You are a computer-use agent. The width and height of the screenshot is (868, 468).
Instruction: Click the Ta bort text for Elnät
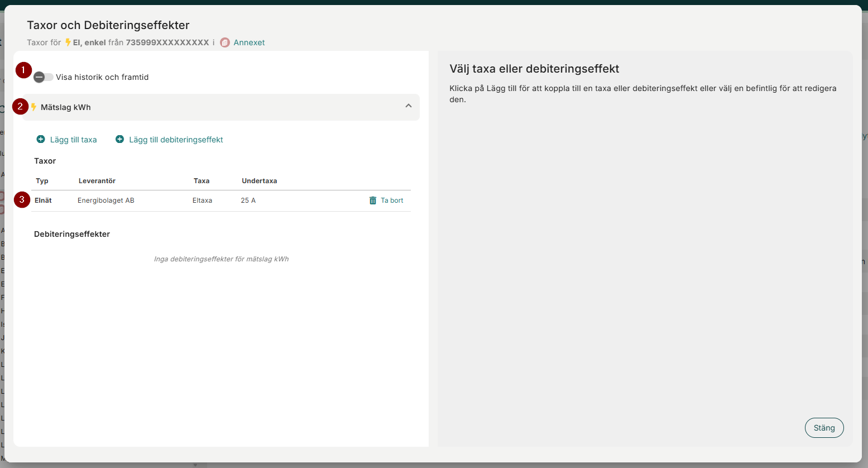pyautogui.click(x=392, y=200)
